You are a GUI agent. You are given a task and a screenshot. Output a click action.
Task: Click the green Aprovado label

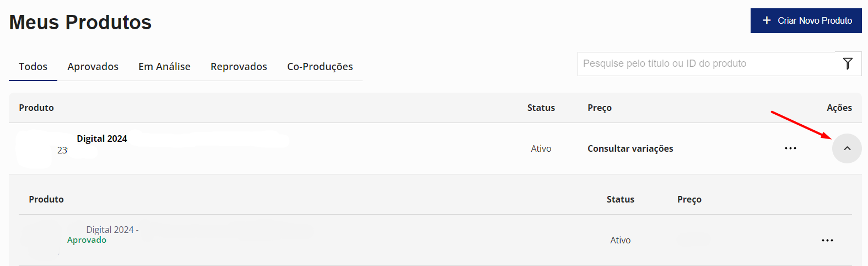coord(87,240)
